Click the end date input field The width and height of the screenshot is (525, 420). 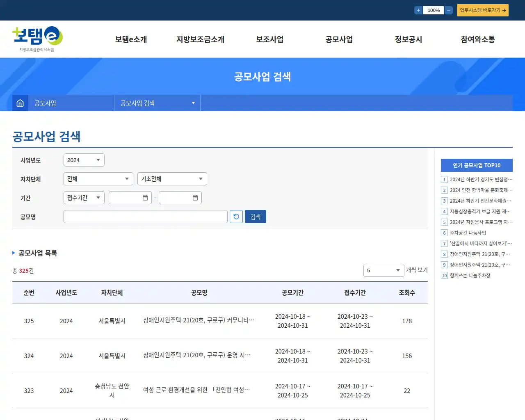click(x=180, y=198)
